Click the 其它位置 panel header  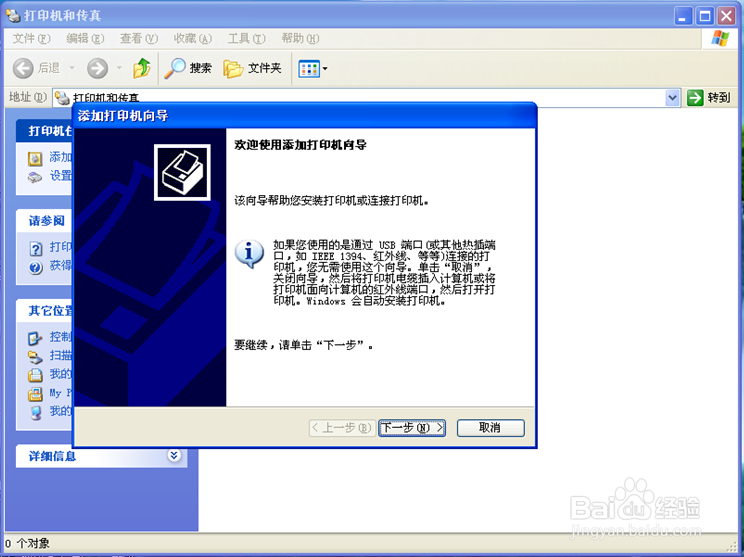pos(44,311)
